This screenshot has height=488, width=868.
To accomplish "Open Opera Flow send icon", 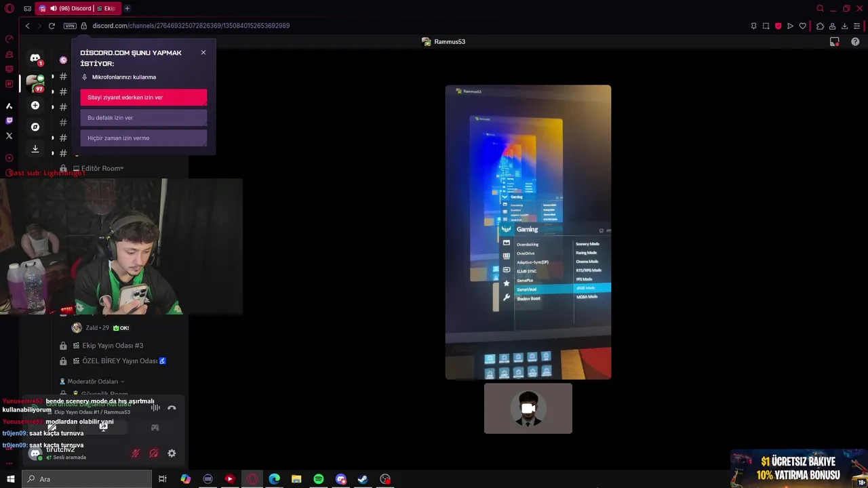I will (x=790, y=26).
